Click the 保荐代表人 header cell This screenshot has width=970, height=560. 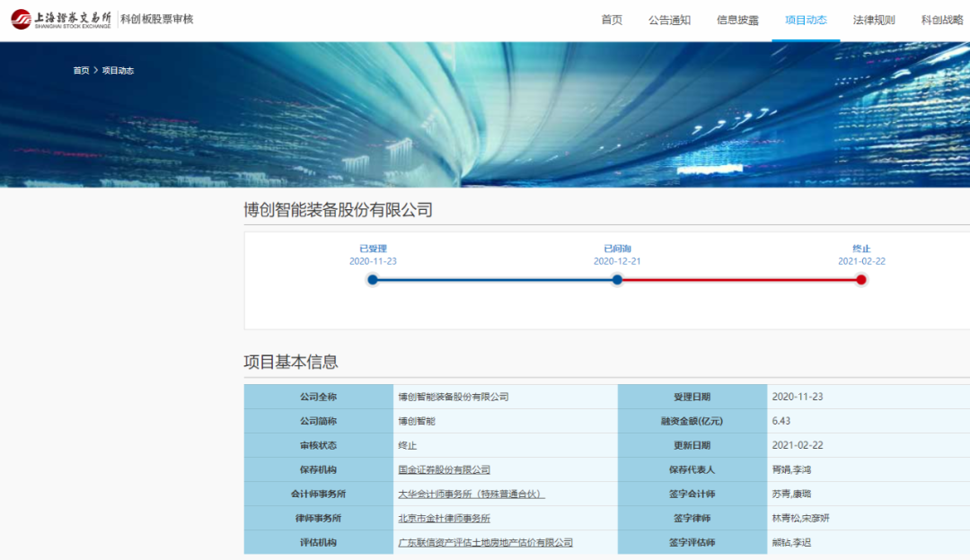tap(692, 469)
